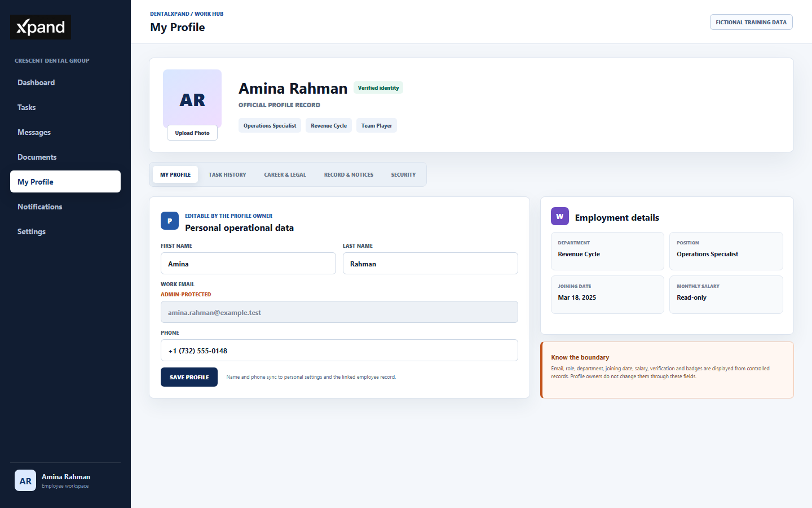
Task: Click the Department Revenue Cycle card
Action: (x=607, y=251)
